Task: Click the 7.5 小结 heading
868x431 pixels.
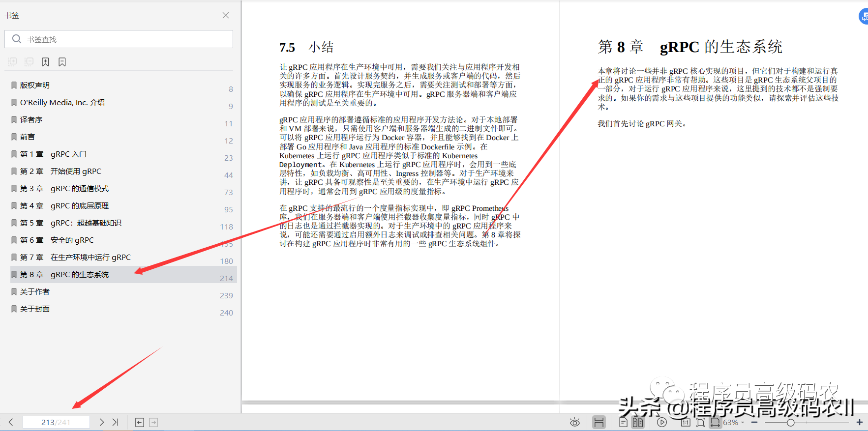Action: [x=306, y=47]
